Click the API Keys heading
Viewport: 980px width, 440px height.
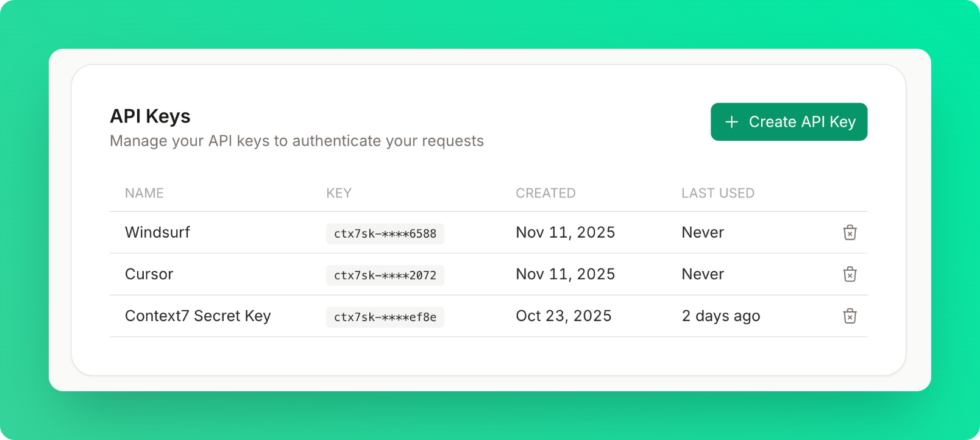point(149,116)
